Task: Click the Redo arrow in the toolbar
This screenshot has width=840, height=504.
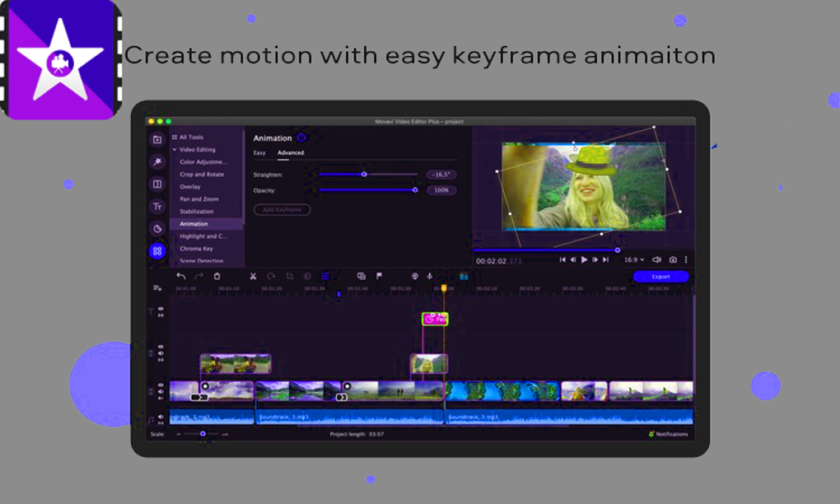Action: [198, 277]
